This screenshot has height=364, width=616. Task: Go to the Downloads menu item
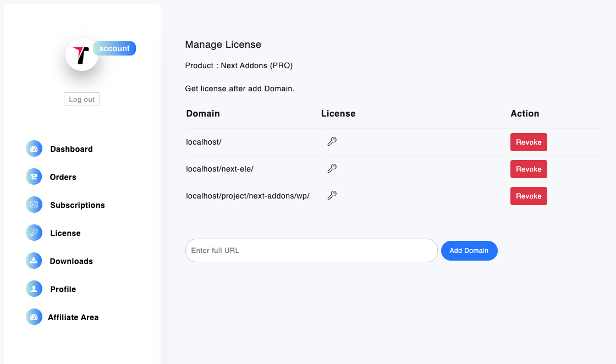click(x=71, y=261)
